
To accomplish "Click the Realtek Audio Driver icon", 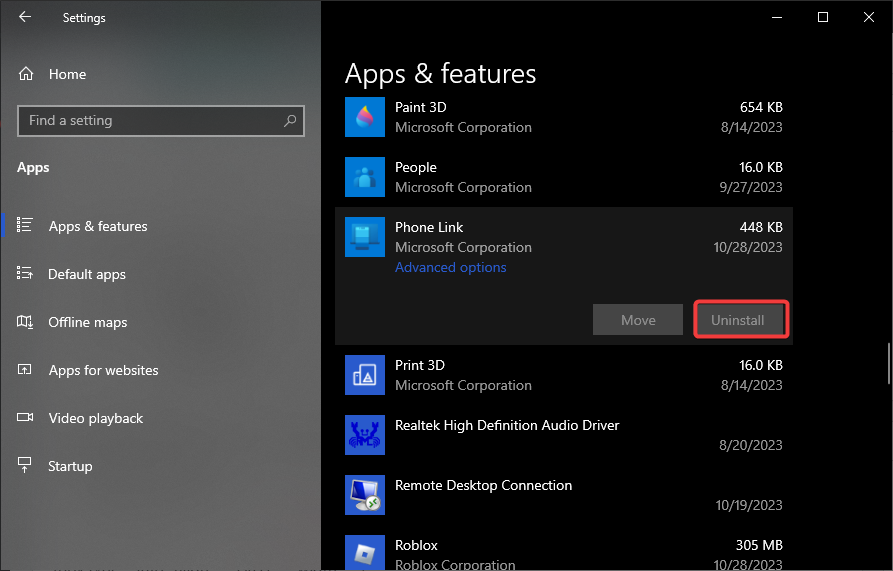I will pyautogui.click(x=364, y=435).
